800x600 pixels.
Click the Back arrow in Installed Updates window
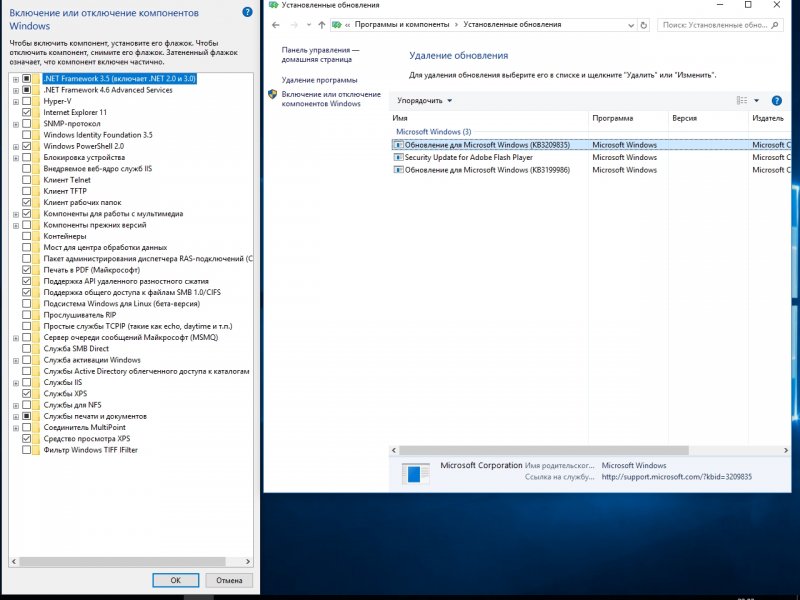coord(276,24)
